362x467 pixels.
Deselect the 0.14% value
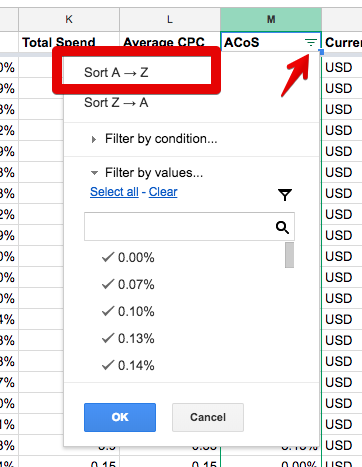[128, 365]
